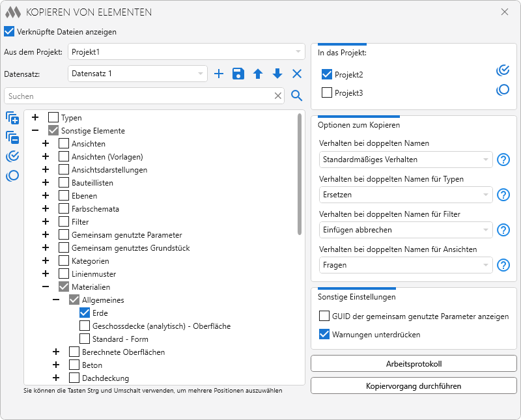Screen dimensions: 521x420
Task: Disable the Warnungen unterdrücken checkbox
Action: point(324,335)
